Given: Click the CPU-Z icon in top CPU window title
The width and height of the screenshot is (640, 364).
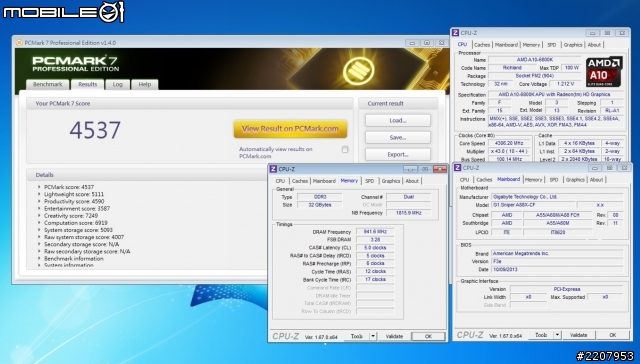Looking at the screenshot, I should [x=456, y=33].
